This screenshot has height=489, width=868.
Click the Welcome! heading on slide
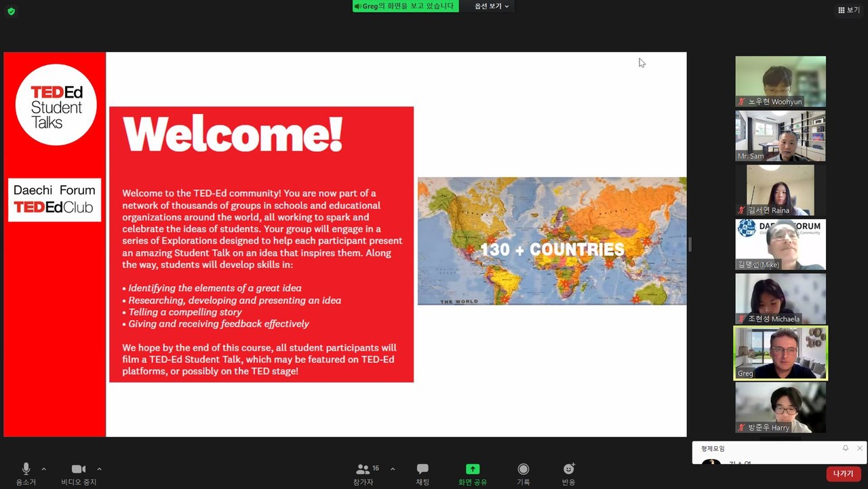pyautogui.click(x=233, y=135)
